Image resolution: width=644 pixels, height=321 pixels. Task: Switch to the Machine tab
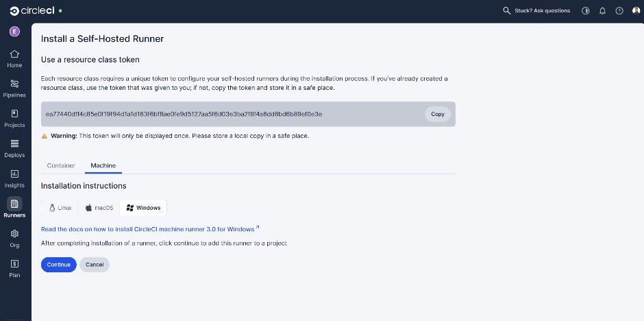[x=103, y=165]
